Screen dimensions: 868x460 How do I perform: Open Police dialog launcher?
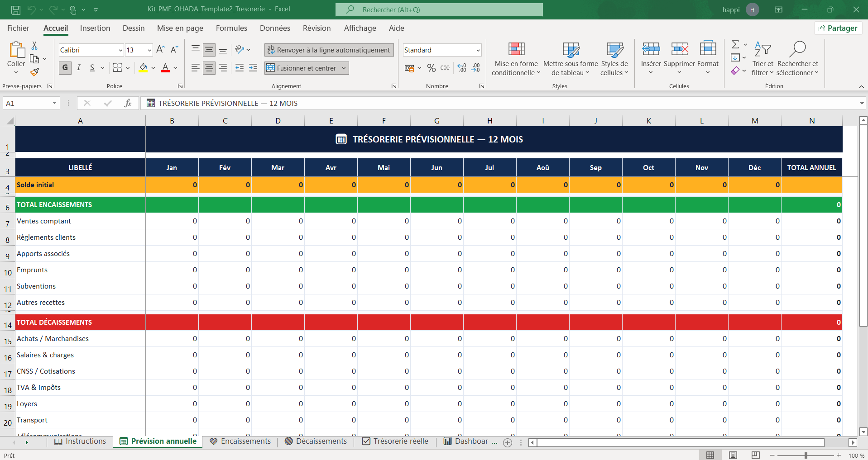[x=180, y=86]
